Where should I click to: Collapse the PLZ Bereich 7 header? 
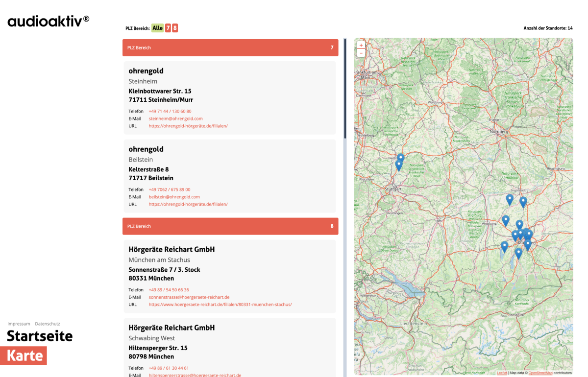(230, 47)
